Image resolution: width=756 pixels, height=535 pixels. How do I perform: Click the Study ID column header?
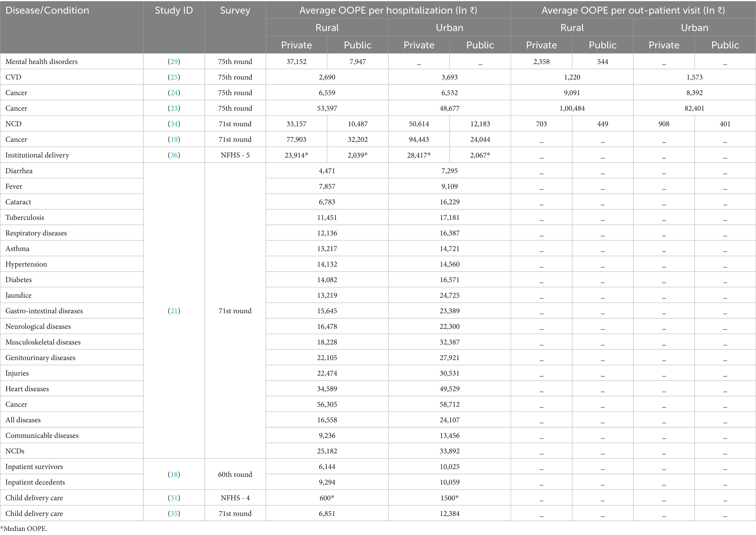[x=174, y=10]
